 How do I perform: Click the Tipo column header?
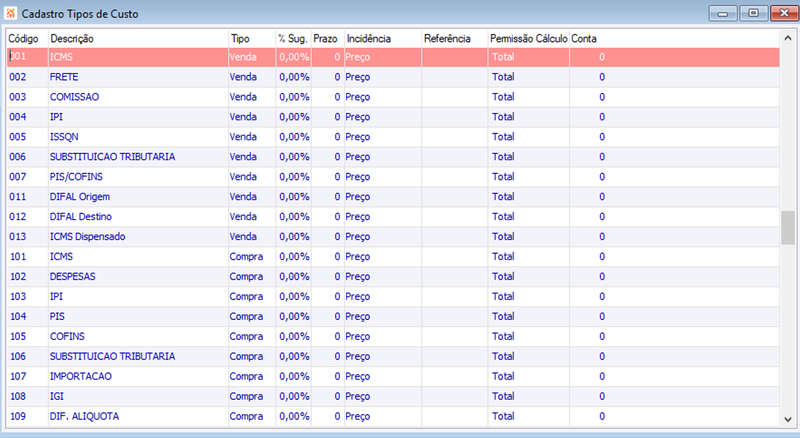(x=252, y=39)
